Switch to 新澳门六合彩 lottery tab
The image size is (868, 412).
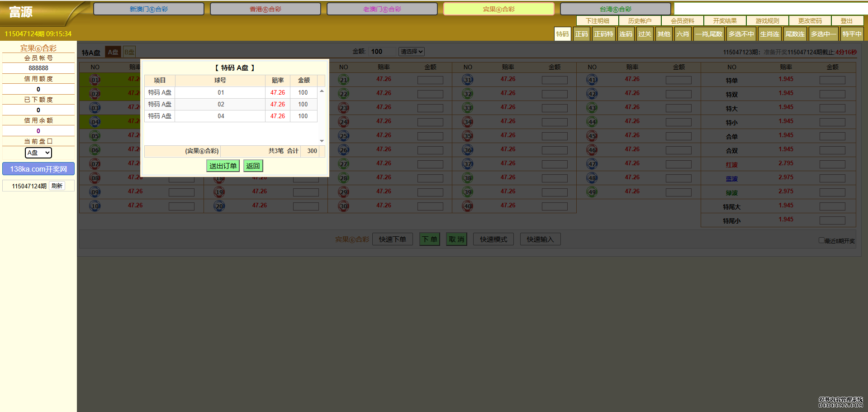(149, 9)
